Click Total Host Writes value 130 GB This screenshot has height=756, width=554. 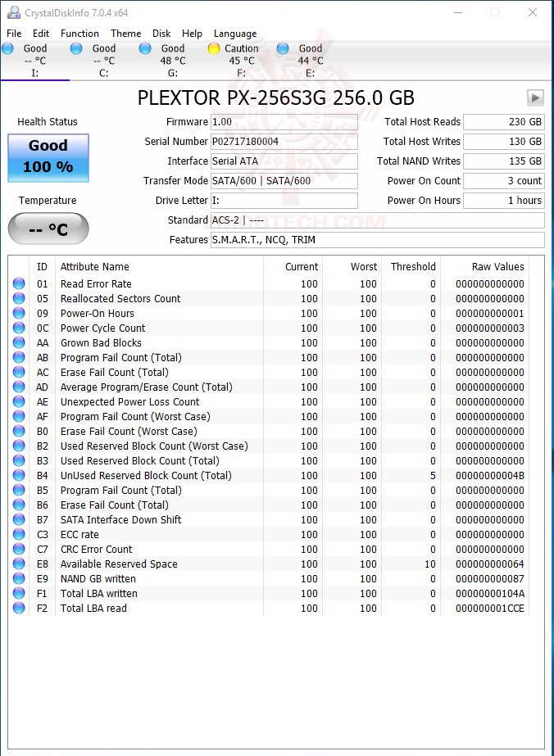(504, 142)
